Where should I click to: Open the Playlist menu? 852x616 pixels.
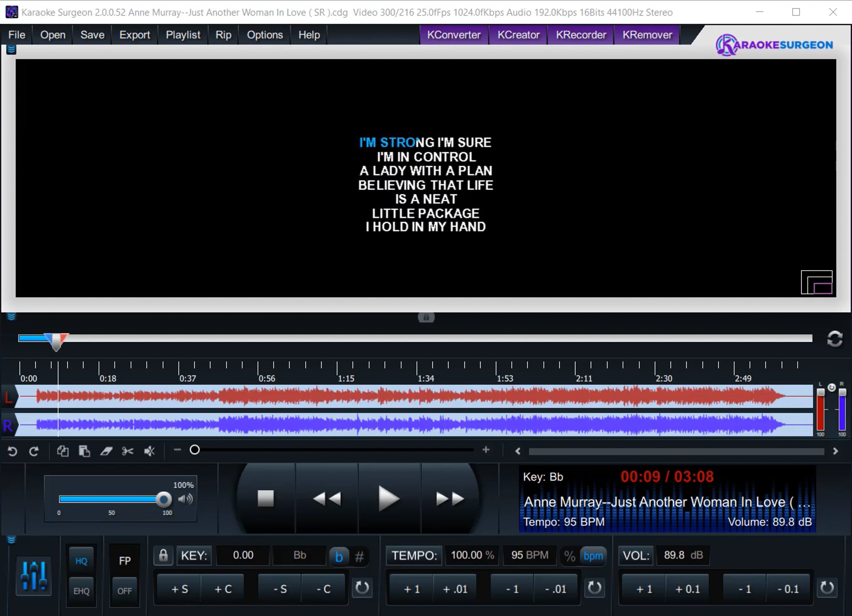click(x=183, y=34)
